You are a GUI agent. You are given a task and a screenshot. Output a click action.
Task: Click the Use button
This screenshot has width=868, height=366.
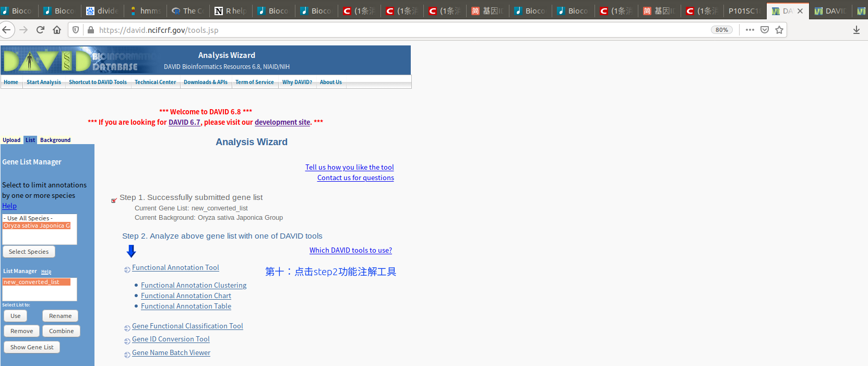click(15, 316)
